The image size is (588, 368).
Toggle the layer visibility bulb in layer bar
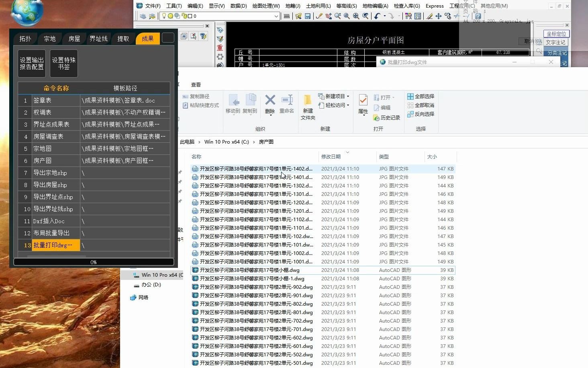(x=164, y=16)
